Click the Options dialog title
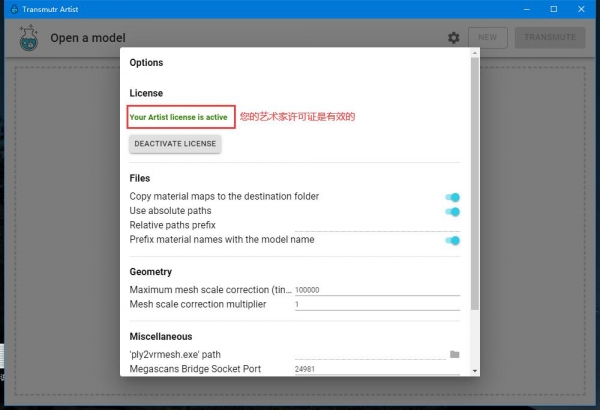 coord(146,63)
